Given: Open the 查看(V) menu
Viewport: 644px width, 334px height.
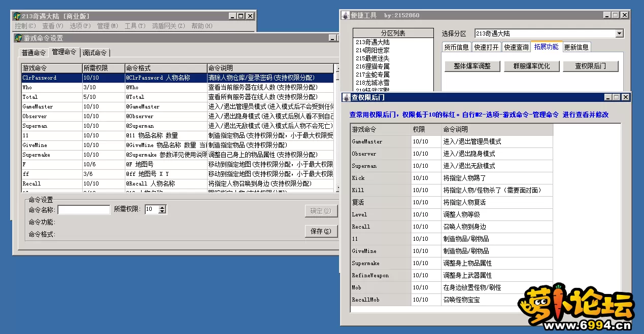Looking at the screenshot, I should coord(53,26).
